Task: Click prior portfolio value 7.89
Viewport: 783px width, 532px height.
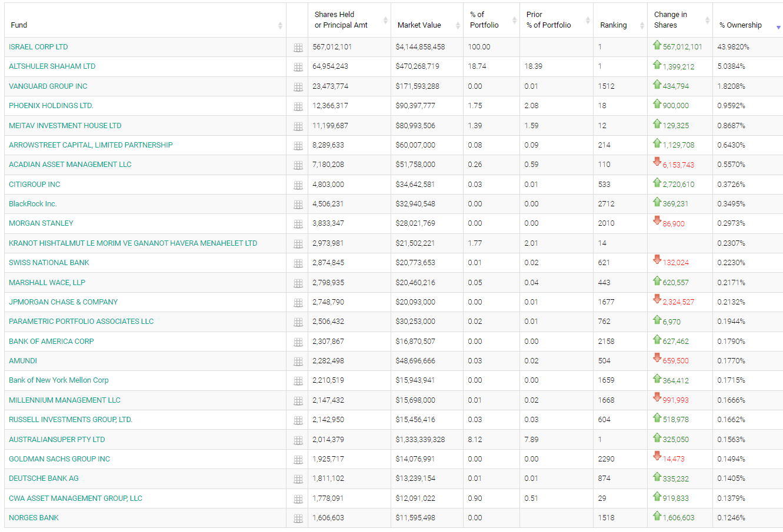Action: pos(531,440)
